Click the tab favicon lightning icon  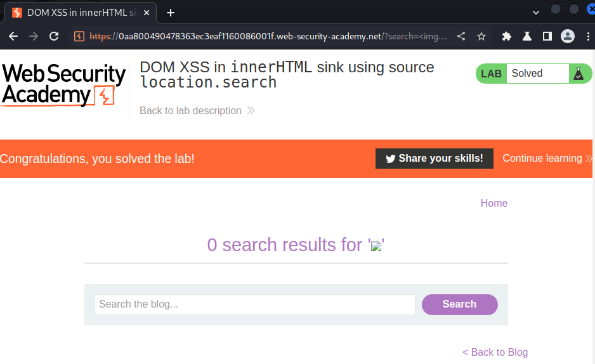click(17, 13)
